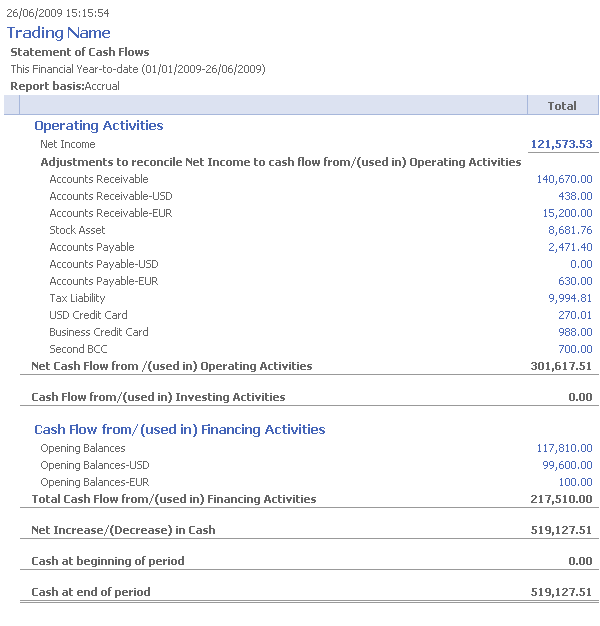Viewport: 600px width, 626px height.
Task: Click the Accounts Payable-USD 0.00 value
Action: click(x=580, y=264)
